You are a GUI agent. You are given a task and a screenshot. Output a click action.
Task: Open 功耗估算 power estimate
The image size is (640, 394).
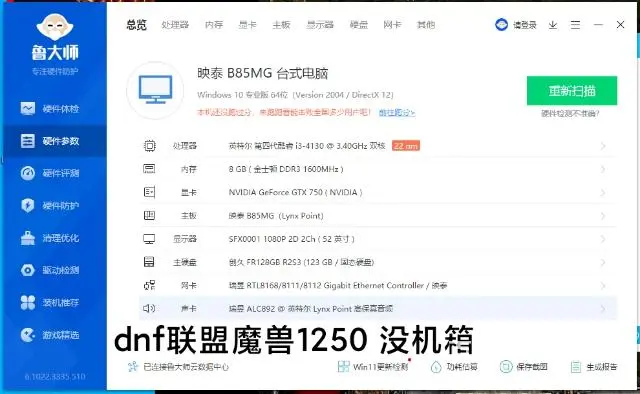pyautogui.click(x=454, y=367)
